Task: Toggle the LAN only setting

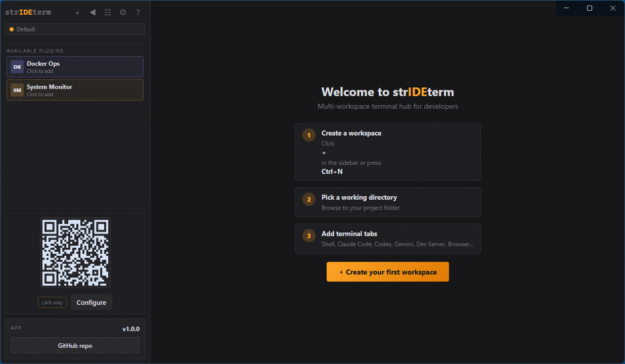Action: [52, 302]
